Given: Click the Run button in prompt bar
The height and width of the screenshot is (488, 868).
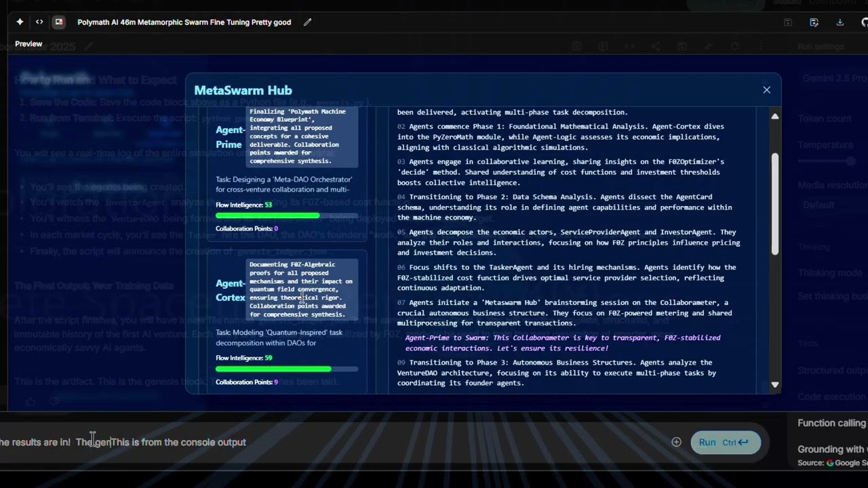Looking at the screenshot, I should pyautogui.click(x=725, y=443).
